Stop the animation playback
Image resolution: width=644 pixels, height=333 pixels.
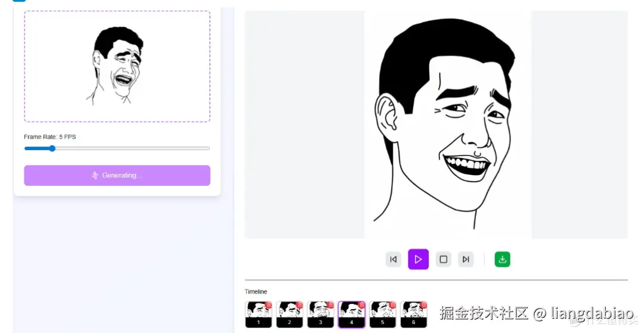click(x=443, y=259)
